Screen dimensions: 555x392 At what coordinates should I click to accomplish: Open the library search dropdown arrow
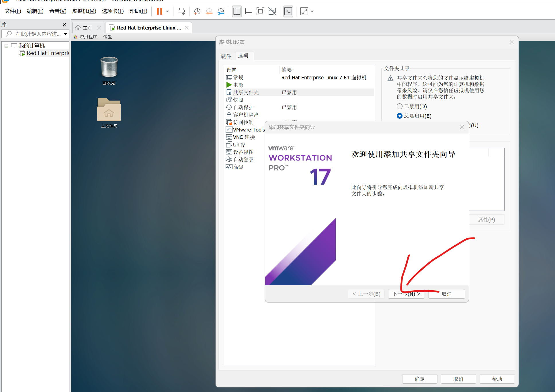[66, 34]
